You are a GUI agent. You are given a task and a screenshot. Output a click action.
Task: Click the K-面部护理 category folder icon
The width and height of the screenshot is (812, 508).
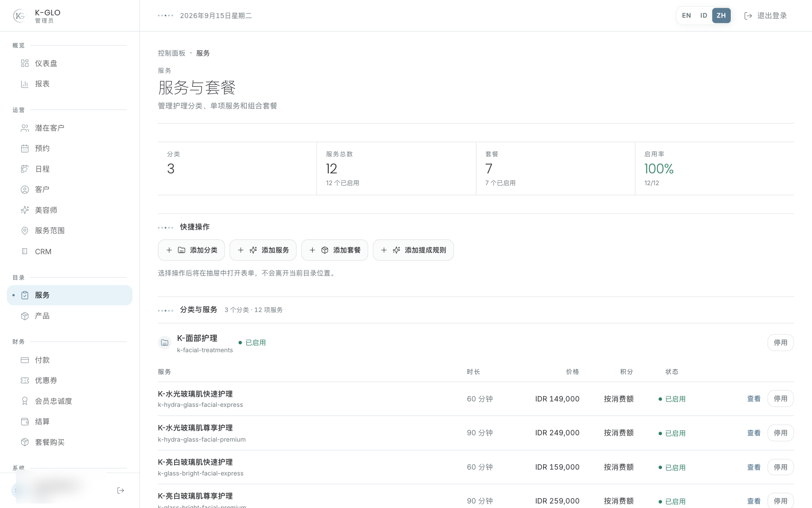(165, 343)
